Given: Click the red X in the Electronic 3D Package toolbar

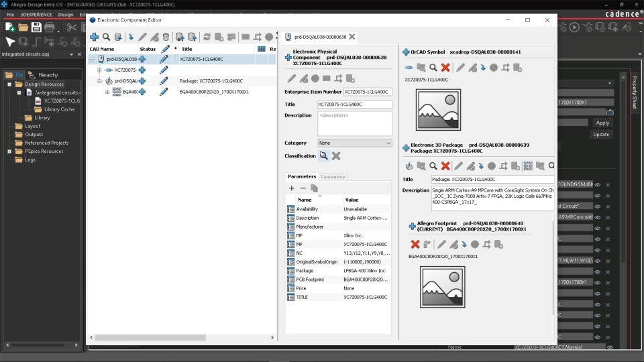Looking at the screenshot, I should tap(445, 166).
